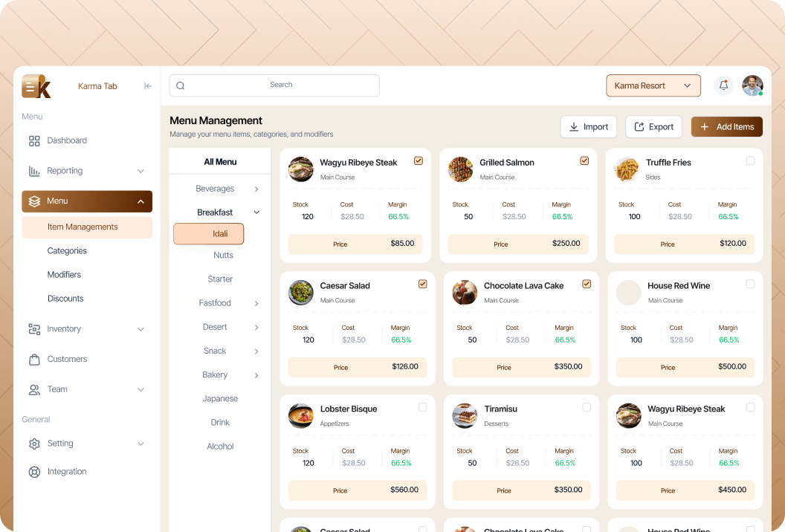Select the Drink category

(220, 423)
